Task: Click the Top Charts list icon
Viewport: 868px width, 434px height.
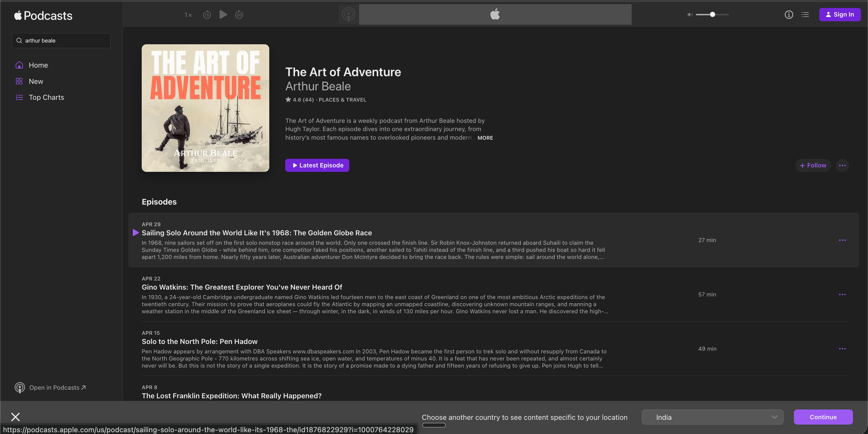Action: tap(19, 97)
